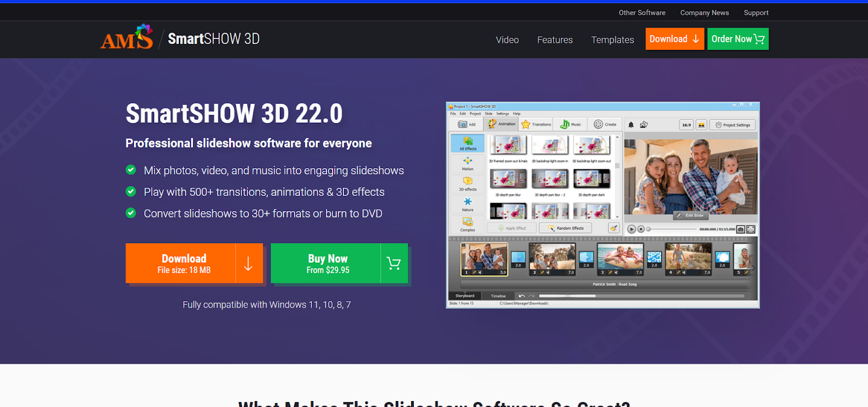
Task: Click the down-arrow icon on hero Download button
Action: (x=248, y=264)
